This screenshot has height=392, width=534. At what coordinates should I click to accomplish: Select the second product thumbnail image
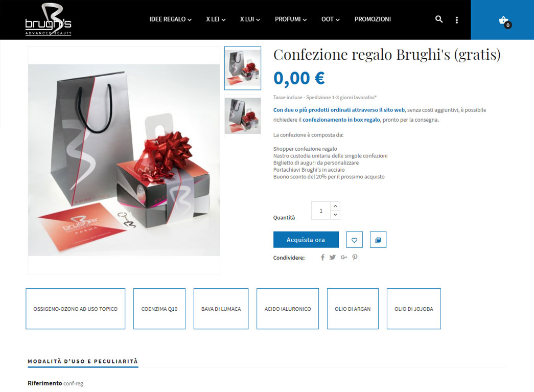click(243, 116)
